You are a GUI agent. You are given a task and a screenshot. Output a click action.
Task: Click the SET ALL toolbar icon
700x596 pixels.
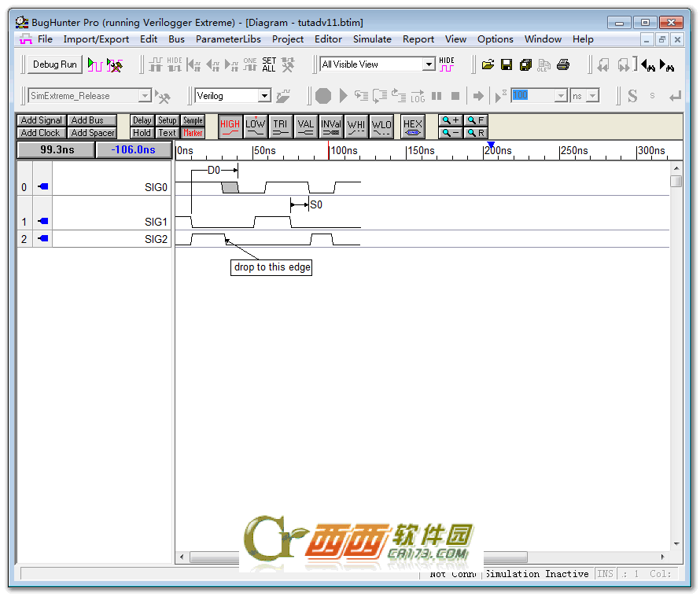click(x=269, y=64)
